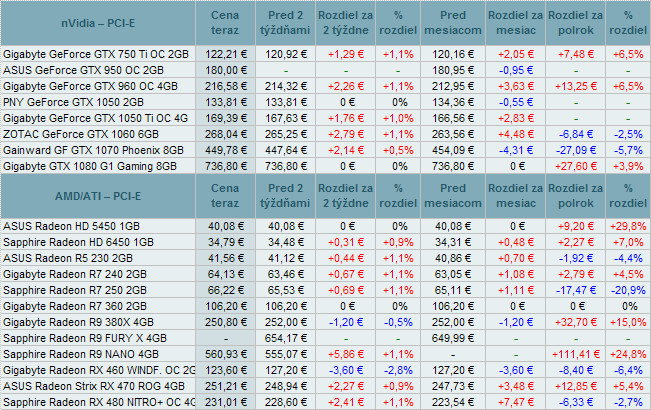651x410 pixels.
Task: Click the +15,0% value for R9 380X
Action: 628,322
